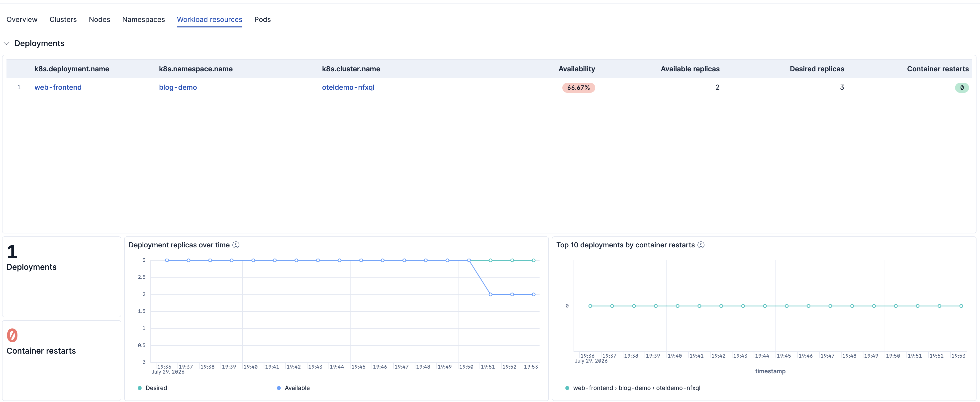Screen dimensions: 980x402
Task: Sort by Availability column header
Action: point(576,69)
